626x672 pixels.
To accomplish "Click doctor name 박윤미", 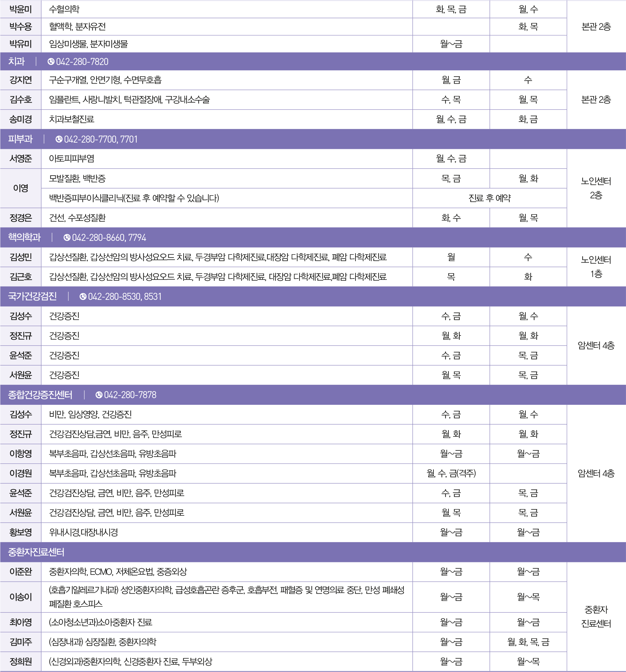I will [21, 9].
